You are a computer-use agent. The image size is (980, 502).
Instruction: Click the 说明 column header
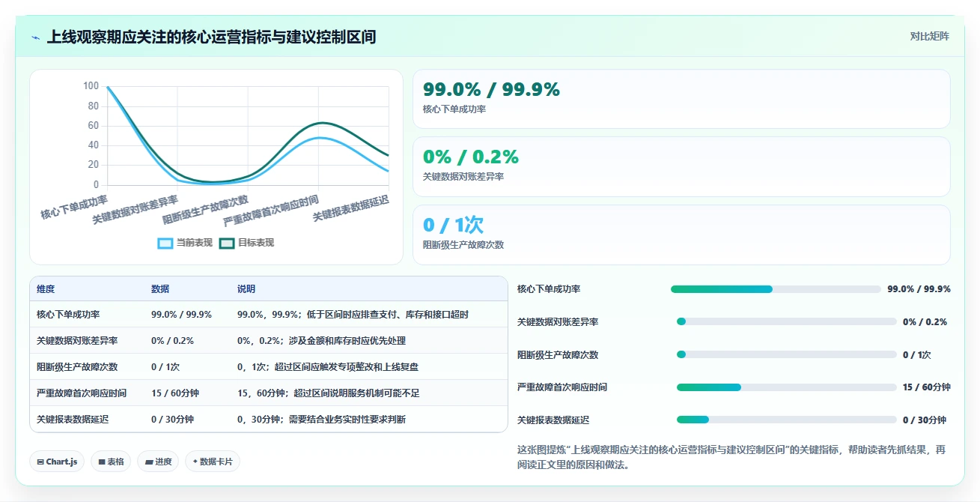pos(246,289)
